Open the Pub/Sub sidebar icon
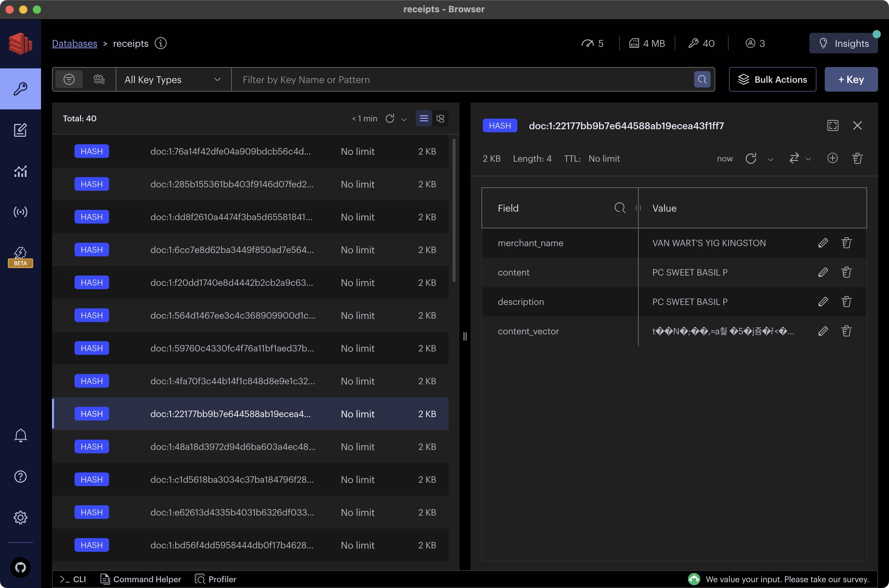889x588 pixels. [20, 212]
